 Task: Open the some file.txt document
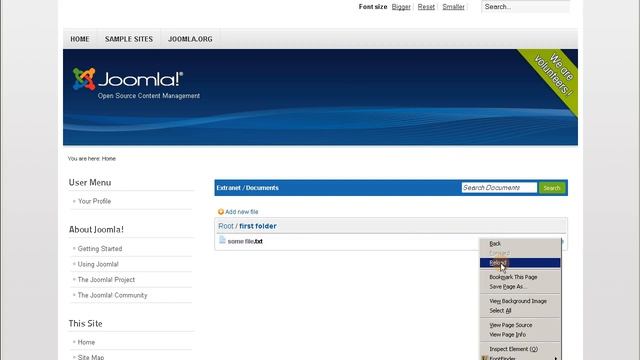coord(245,242)
